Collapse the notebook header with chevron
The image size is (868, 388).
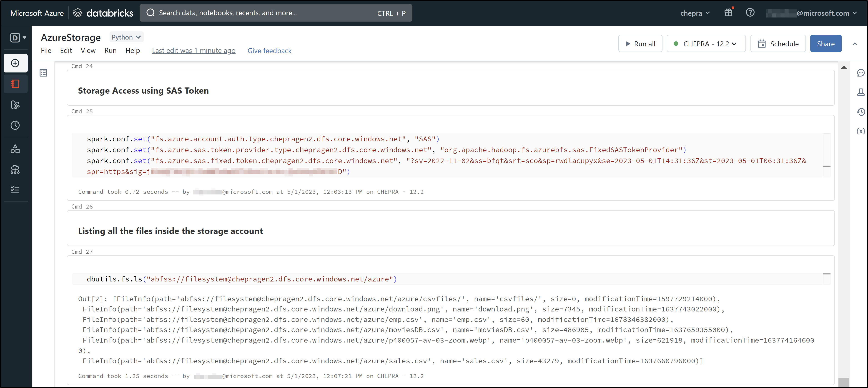click(855, 44)
